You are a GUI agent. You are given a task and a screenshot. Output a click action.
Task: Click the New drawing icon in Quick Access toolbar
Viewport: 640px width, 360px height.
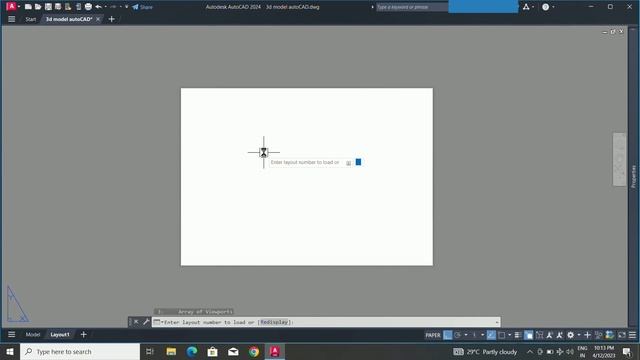coord(28,7)
